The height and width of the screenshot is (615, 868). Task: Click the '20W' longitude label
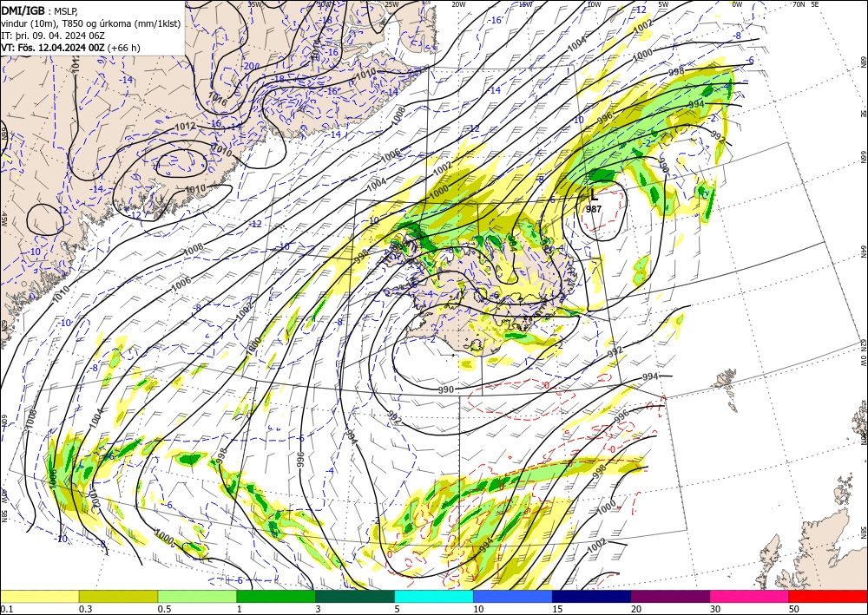458,4
